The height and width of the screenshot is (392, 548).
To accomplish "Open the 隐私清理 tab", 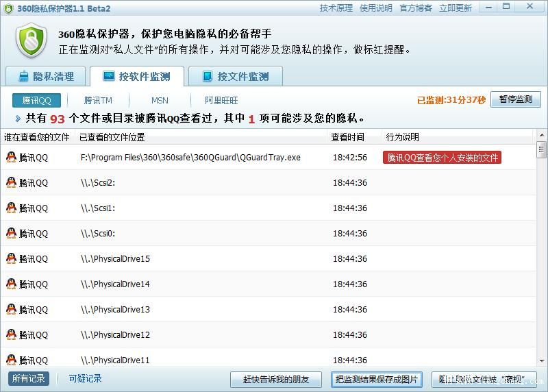I will coord(45,76).
